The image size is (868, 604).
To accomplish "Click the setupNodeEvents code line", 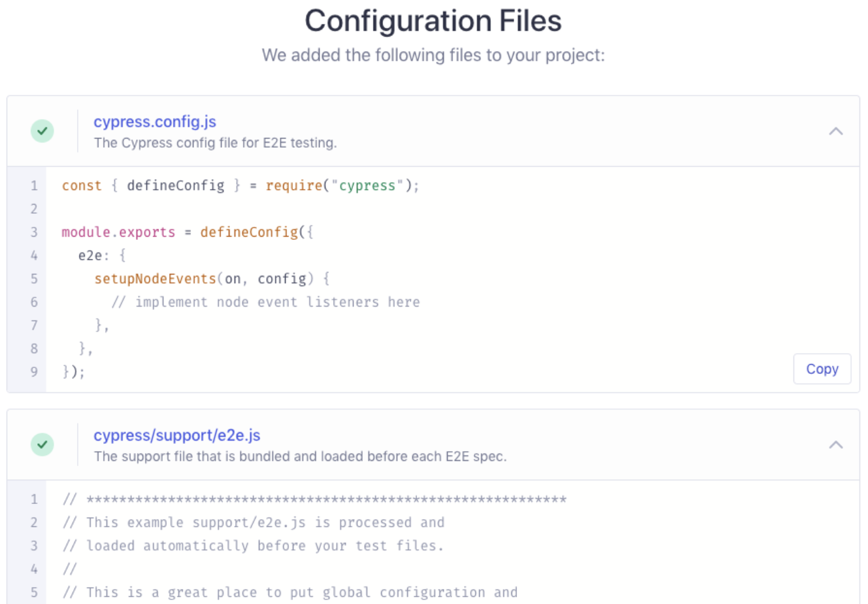I will click(x=212, y=278).
